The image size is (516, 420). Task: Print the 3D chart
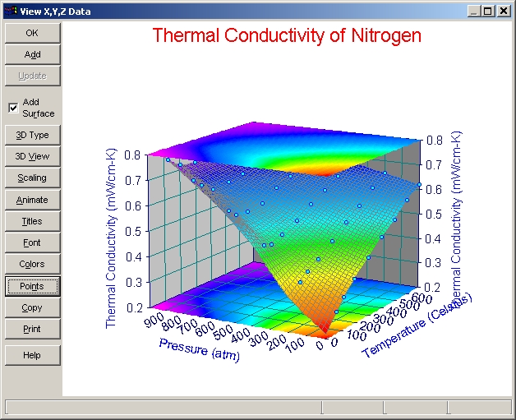(32, 329)
